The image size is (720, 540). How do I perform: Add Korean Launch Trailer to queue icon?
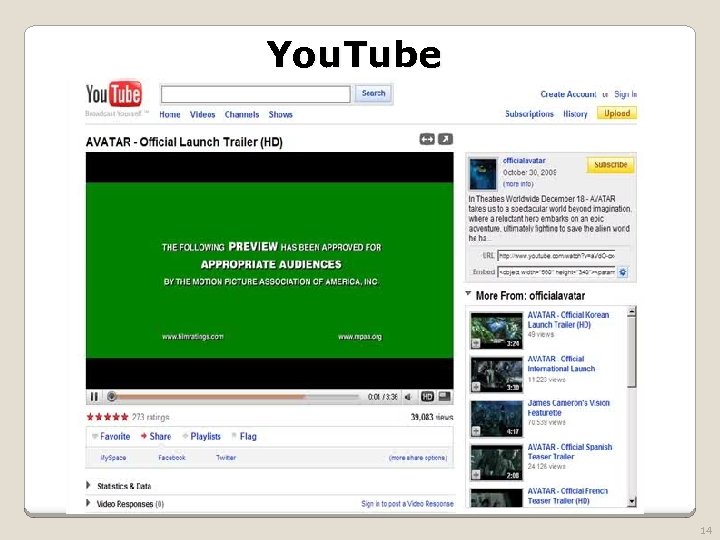point(476,343)
